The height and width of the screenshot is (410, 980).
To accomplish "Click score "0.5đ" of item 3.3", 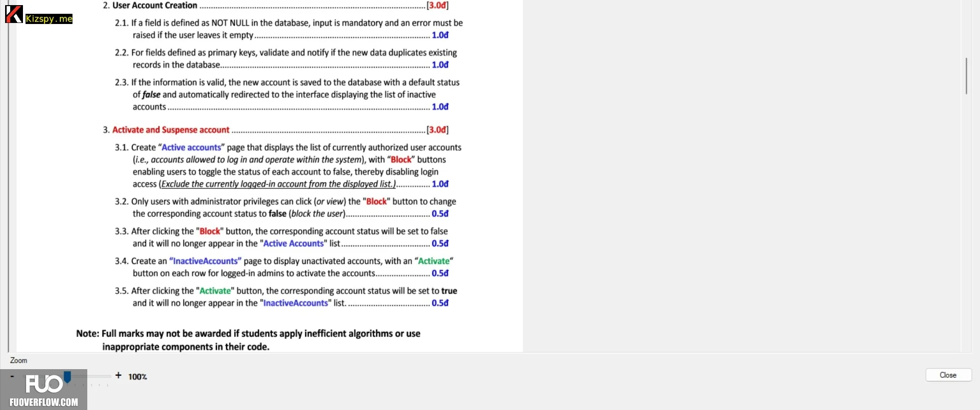I will click(440, 244).
